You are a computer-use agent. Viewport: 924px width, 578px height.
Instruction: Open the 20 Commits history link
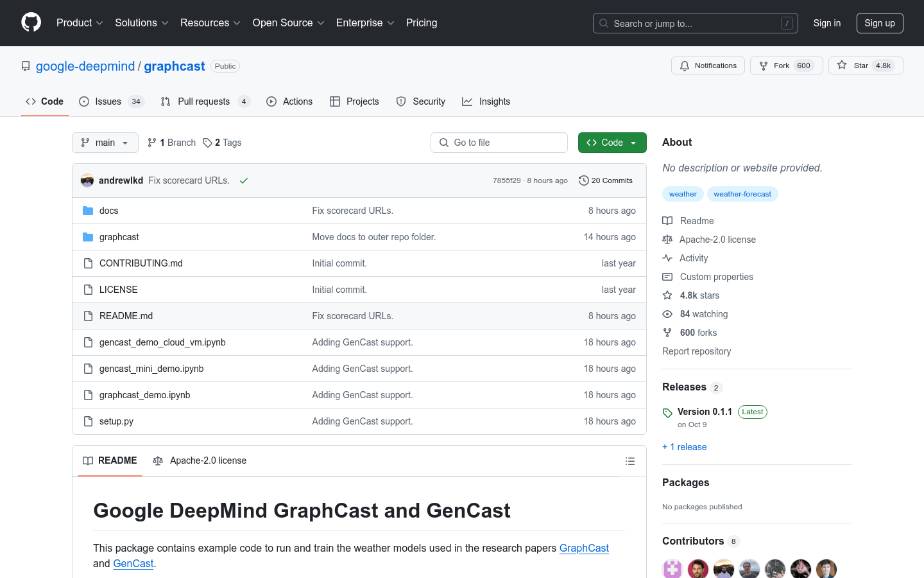(x=606, y=180)
